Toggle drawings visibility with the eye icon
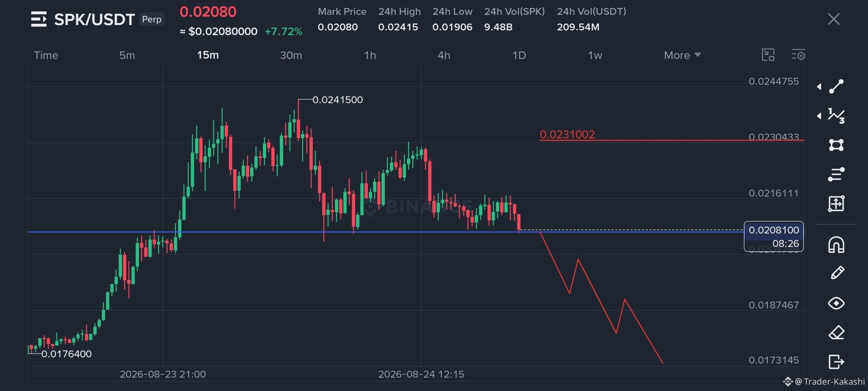Viewport: 868px width, 391px height. [836, 303]
